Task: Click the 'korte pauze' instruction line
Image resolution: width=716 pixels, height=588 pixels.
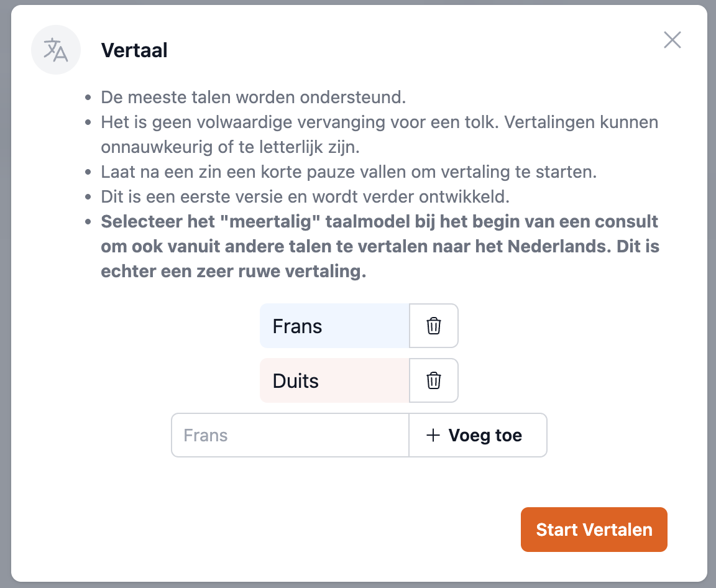Action: [349, 172]
